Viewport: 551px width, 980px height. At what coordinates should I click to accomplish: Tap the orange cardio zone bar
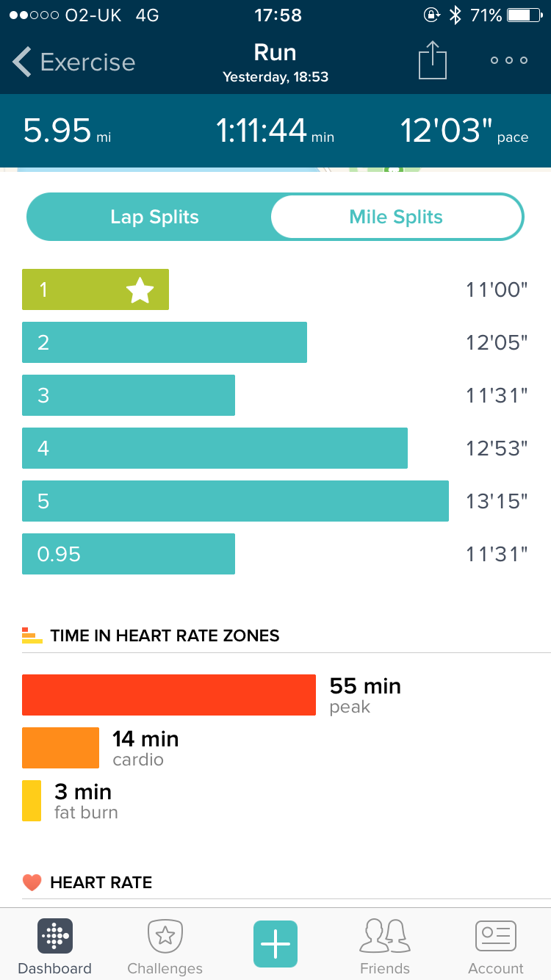point(60,748)
